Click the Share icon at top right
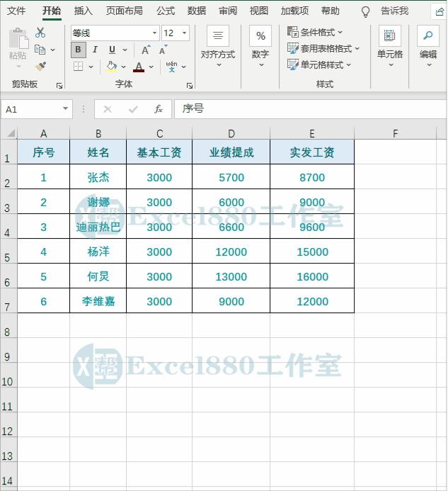 (440, 12)
